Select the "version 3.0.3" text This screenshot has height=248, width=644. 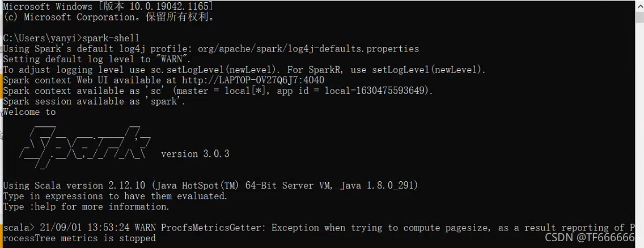point(195,154)
